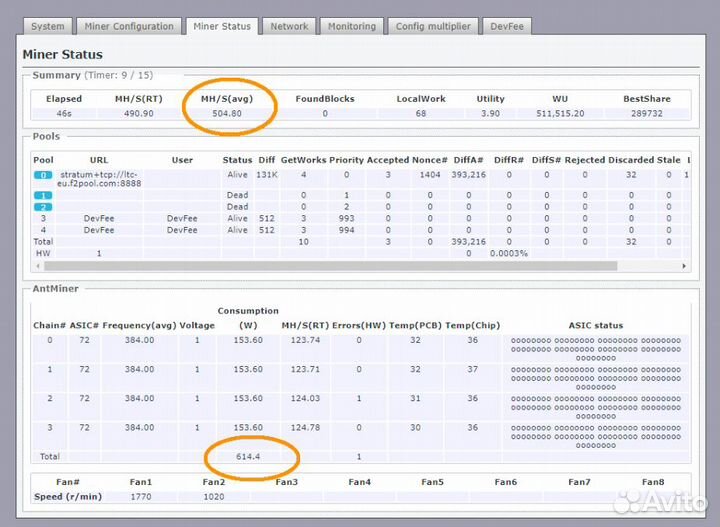Click total consumption value 614.4
720x527 pixels.
tap(248, 457)
